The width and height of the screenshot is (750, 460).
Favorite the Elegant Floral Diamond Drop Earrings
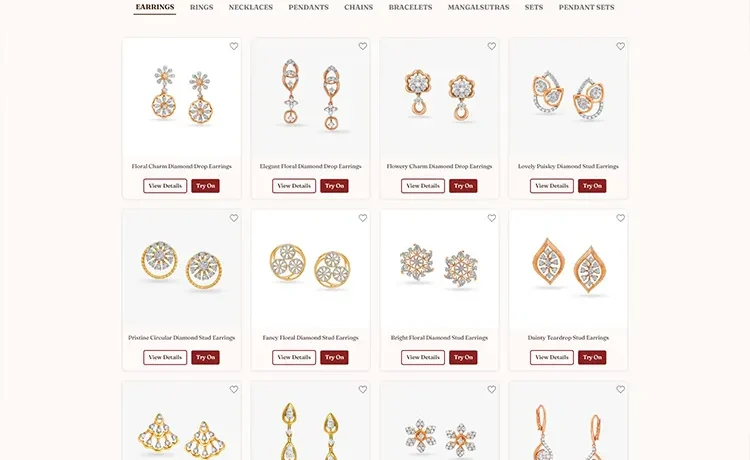point(363,46)
